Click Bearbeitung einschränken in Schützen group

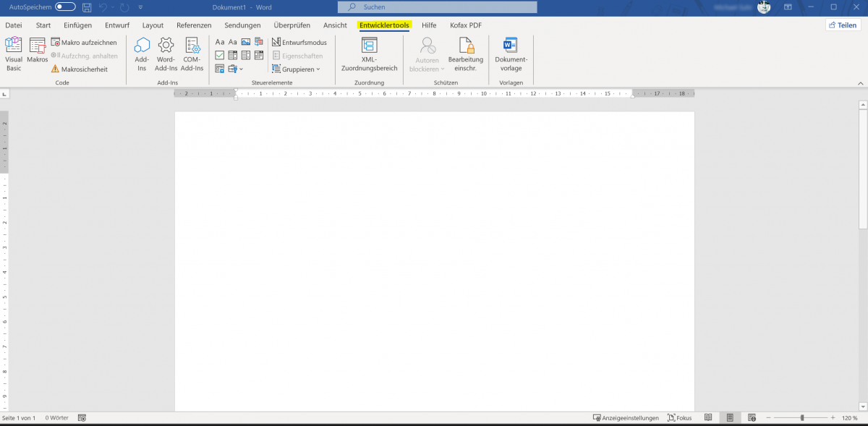[466, 54]
